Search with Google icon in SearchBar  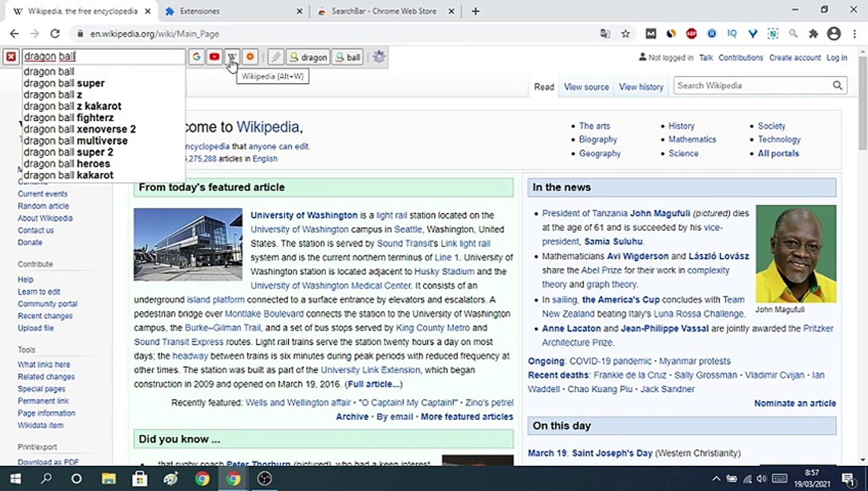coord(197,57)
